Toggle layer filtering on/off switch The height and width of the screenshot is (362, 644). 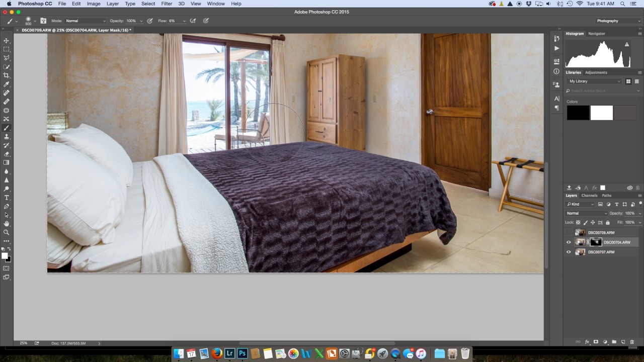(x=640, y=203)
